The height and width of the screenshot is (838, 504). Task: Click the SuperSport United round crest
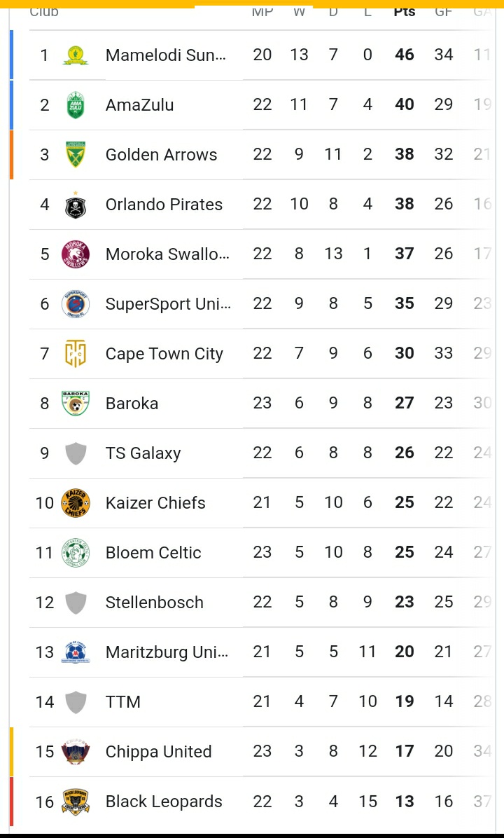pyautogui.click(x=76, y=304)
